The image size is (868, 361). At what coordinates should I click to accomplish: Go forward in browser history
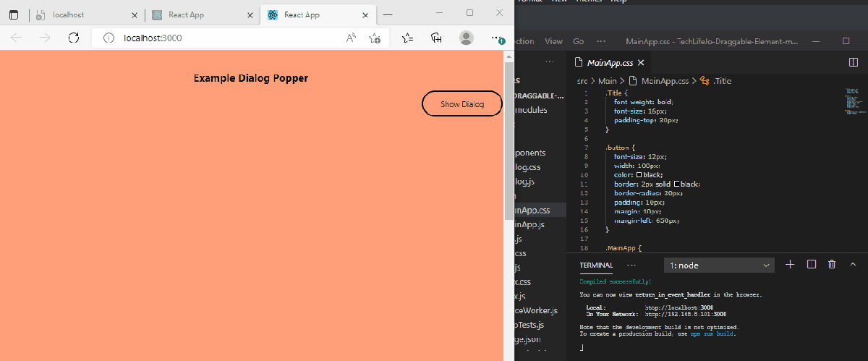click(x=45, y=38)
